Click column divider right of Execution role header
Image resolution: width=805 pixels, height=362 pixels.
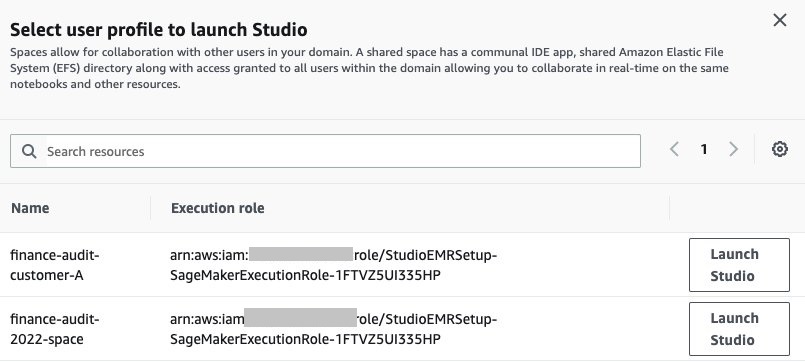pyautogui.click(x=669, y=208)
